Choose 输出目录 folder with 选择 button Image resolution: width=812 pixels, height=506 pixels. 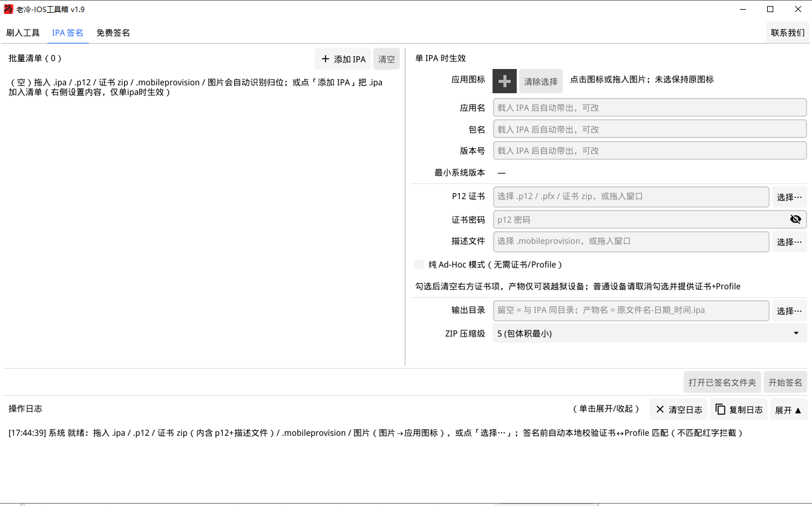789,310
